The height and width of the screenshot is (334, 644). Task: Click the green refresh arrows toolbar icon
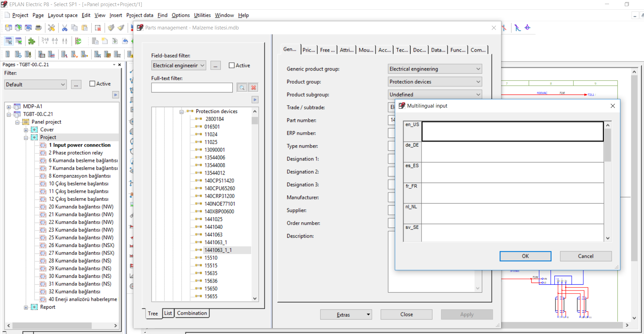pyautogui.click(x=78, y=41)
